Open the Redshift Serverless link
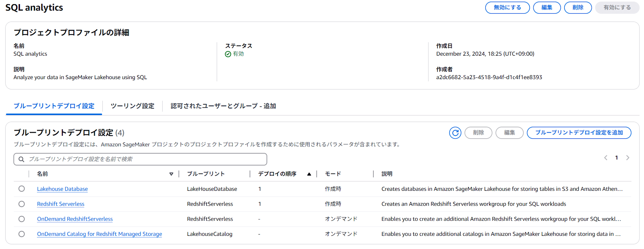Viewport: 644px width, 249px height. coord(61,204)
